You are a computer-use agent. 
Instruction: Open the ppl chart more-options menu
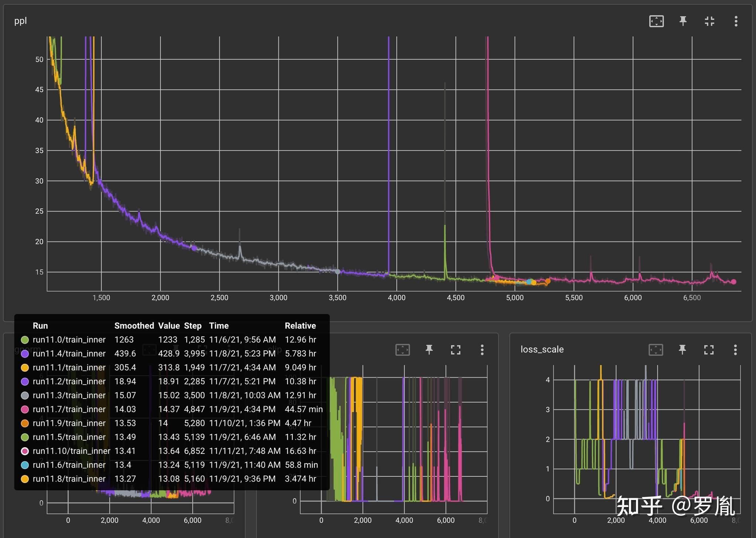pos(736,21)
